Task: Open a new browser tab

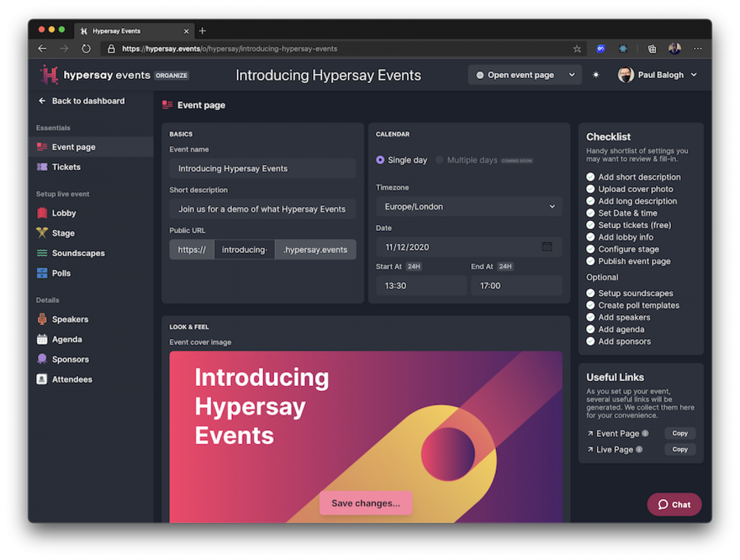Action: tap(202, 31)
